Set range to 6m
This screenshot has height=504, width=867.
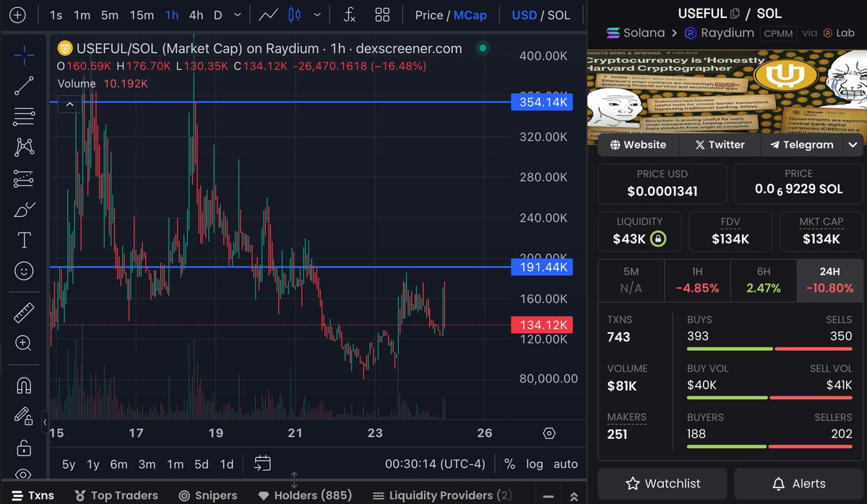(x=118, y=464)
